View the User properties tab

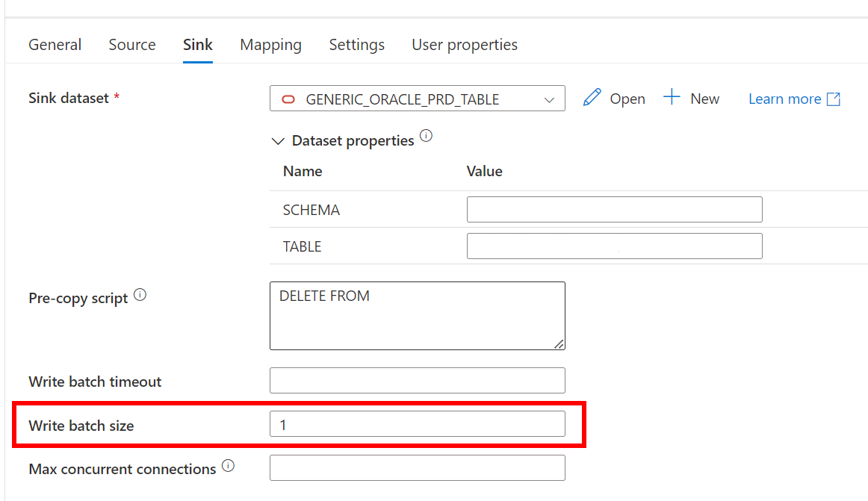pyautogui.click(x=465, y=44)
